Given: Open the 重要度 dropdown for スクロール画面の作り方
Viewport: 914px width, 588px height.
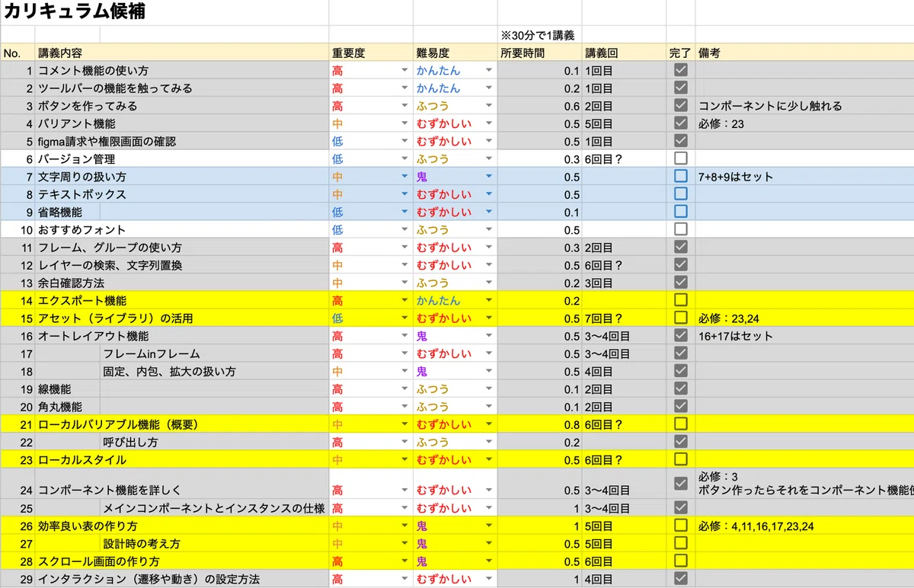Looking at the screenshot, I should [x=404, y=561].
